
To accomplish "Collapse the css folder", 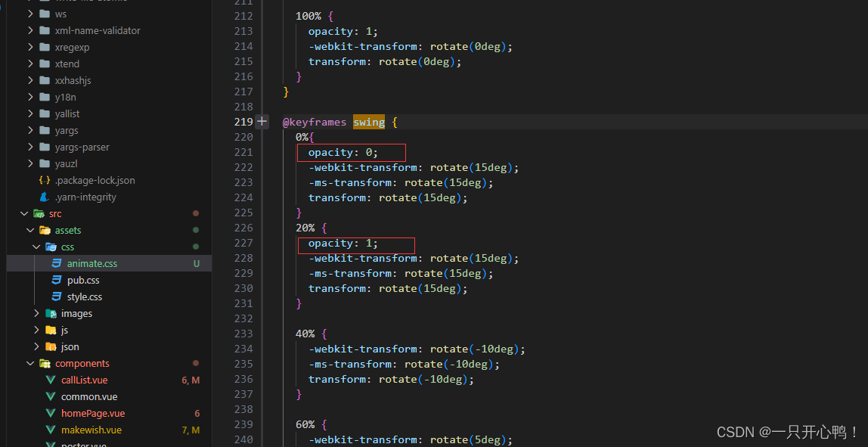I will pyautogui.click(x=36, y=247).
